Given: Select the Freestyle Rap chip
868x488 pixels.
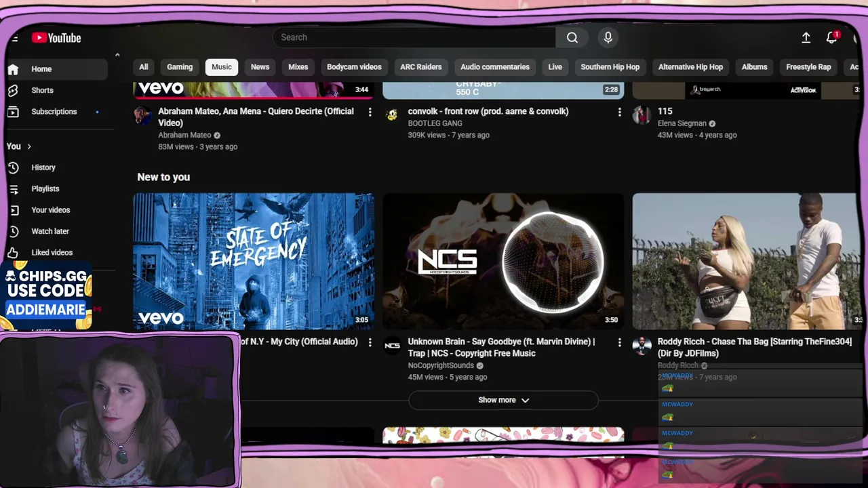Looking at the screenshot, I should [x=808, y=67].
